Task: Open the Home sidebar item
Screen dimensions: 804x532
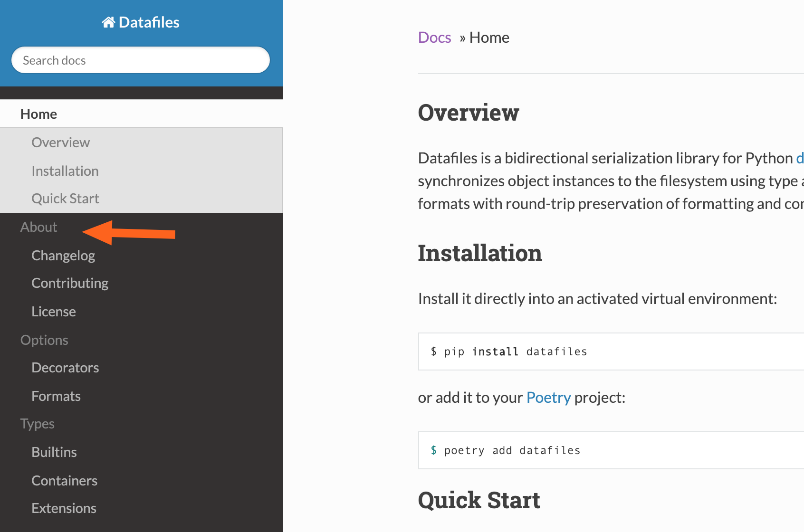Action: 38,114
